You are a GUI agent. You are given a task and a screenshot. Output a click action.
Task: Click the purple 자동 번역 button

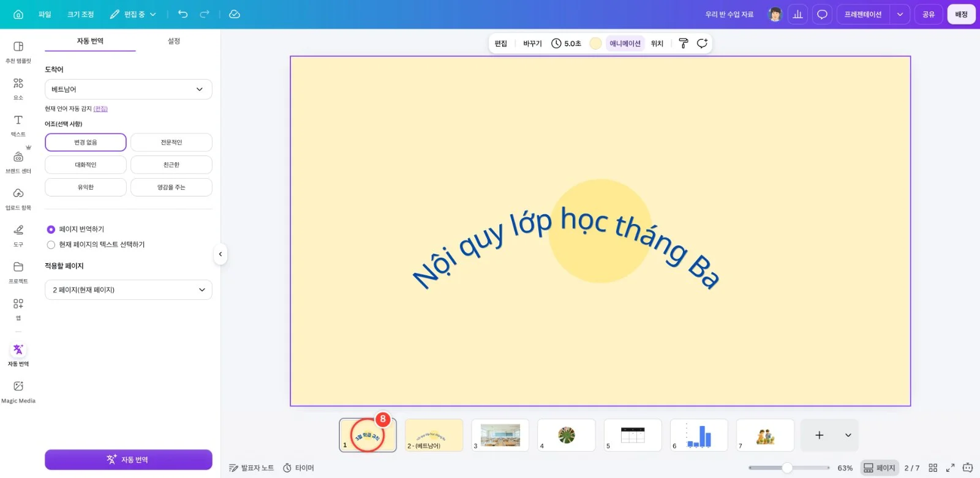click(x=129, y=460)
